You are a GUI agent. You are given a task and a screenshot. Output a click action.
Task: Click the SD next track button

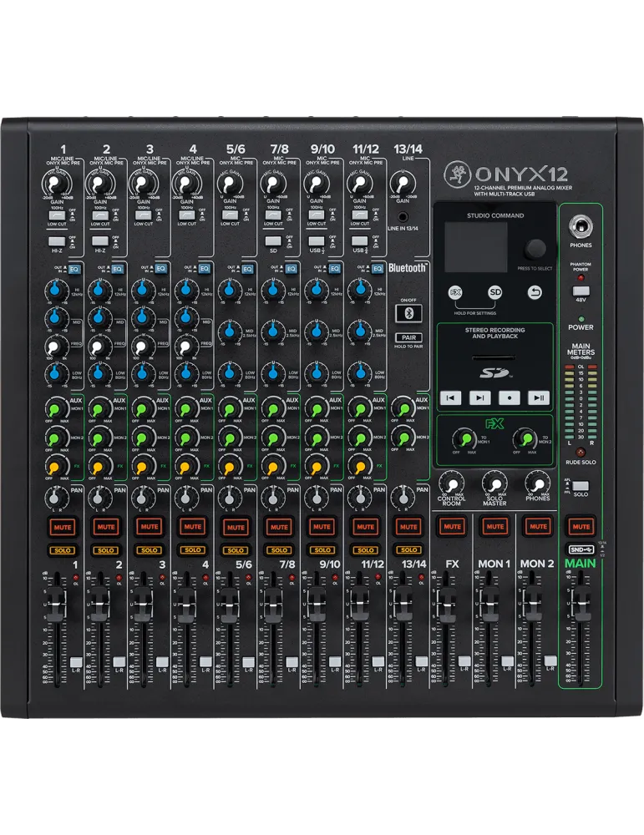pos(480,397)
